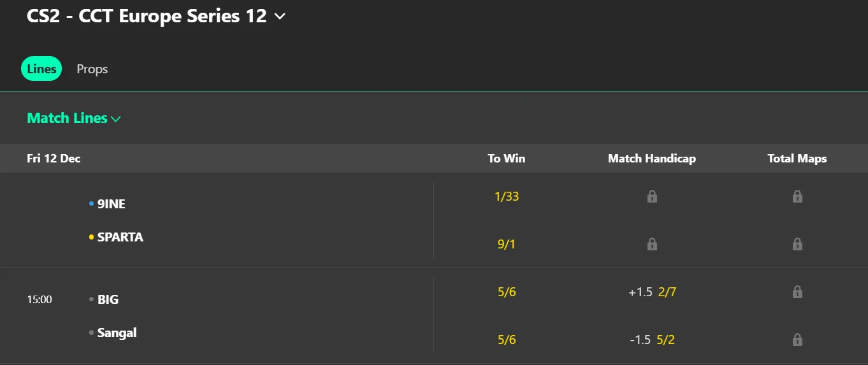Pick Sangal to win at 5/6
Image resolution: width=868 pixels, height=365 pixels.
(x=507, y=340)
